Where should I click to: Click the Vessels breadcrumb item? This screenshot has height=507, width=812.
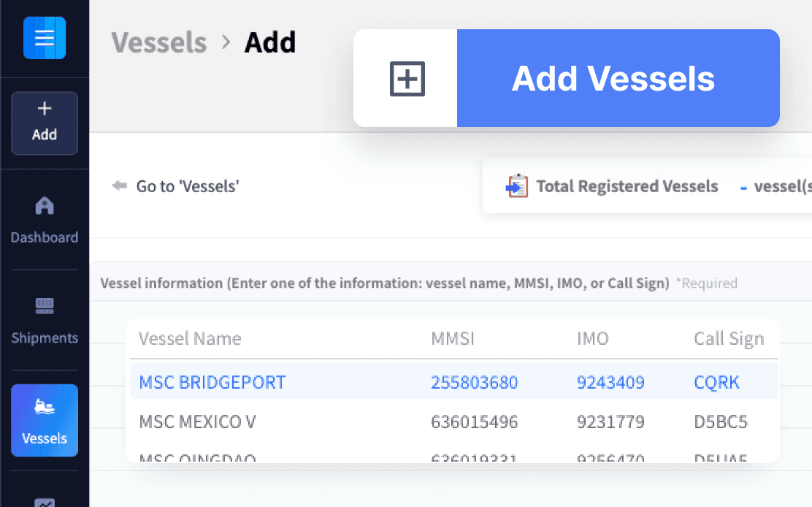(159, 42)
